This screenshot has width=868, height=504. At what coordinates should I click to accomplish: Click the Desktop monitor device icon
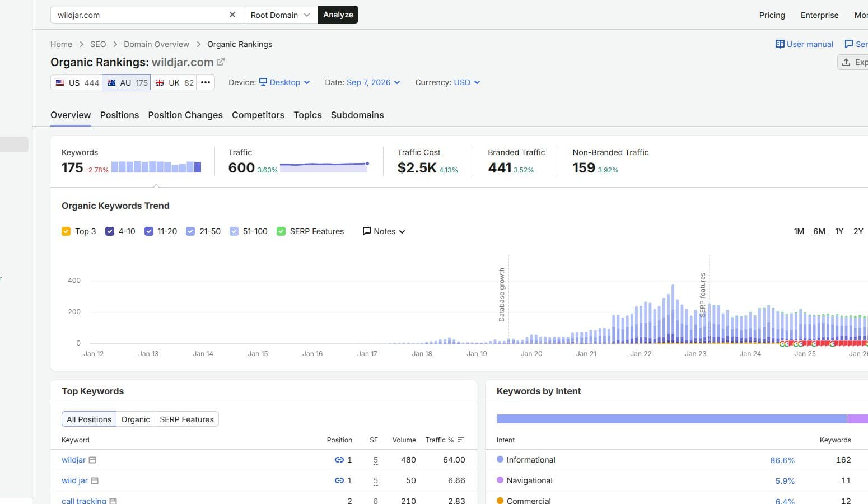[263, 82]
